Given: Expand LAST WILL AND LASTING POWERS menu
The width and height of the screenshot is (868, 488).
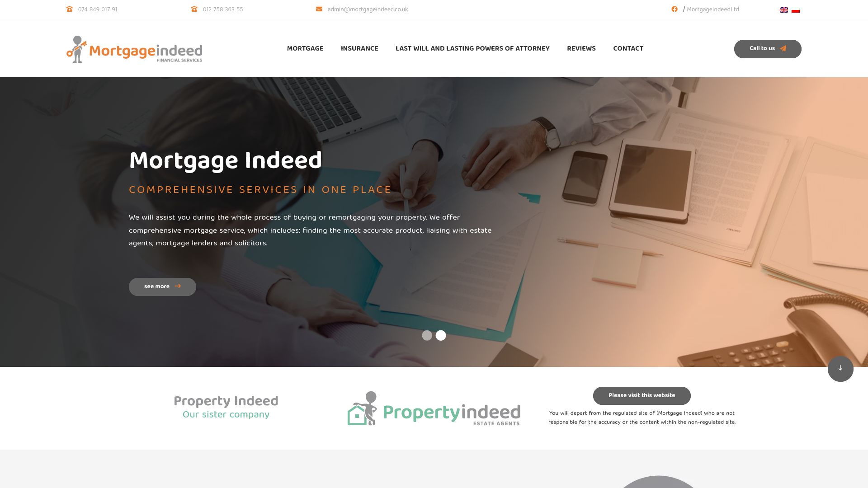Looking at the screenshot, I should (x=472, y=49).
